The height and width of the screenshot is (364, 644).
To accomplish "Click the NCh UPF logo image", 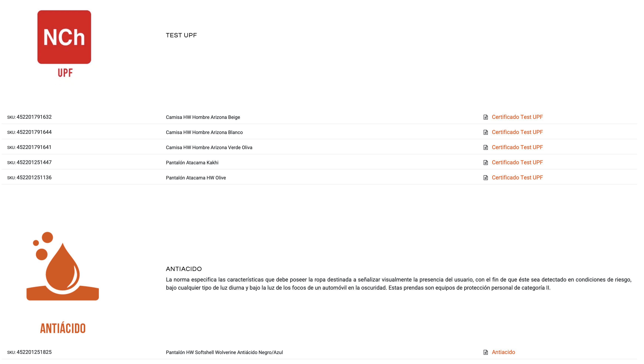I will tap(64, 44).
